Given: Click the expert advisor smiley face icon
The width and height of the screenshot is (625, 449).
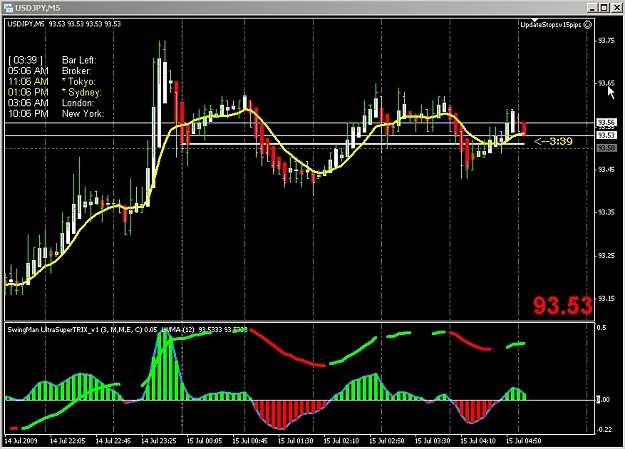Looking at the screenshot, I should 588,25.
